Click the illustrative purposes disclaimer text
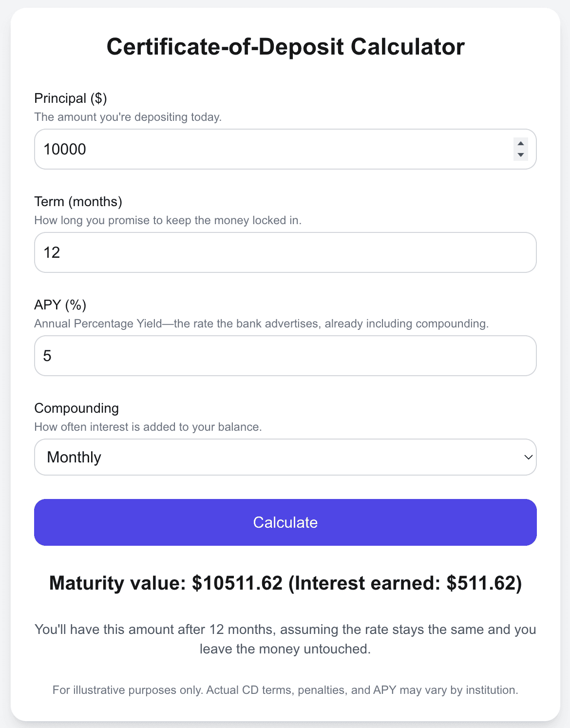 tap(285, 690)
